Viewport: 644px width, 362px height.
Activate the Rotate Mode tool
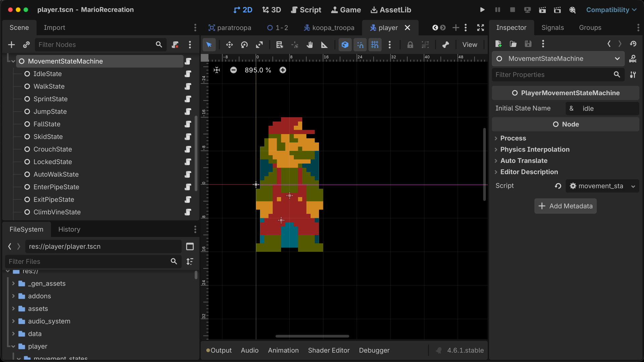pos(245,45)
